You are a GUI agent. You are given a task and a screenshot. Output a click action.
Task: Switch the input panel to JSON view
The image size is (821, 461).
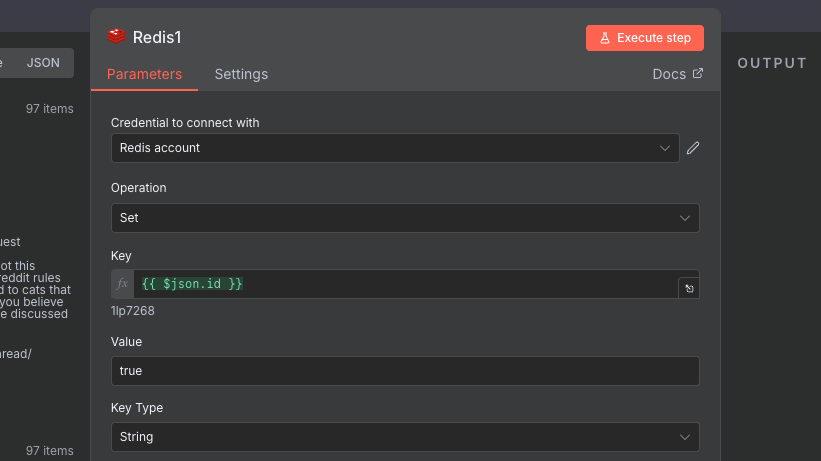tap(43, 63)
